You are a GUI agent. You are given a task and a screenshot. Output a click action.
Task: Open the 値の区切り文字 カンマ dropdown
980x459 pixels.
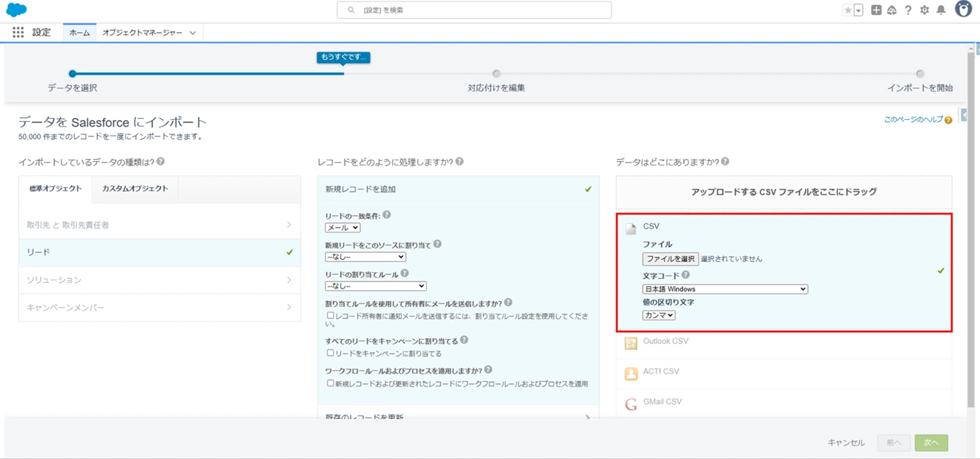659,315
